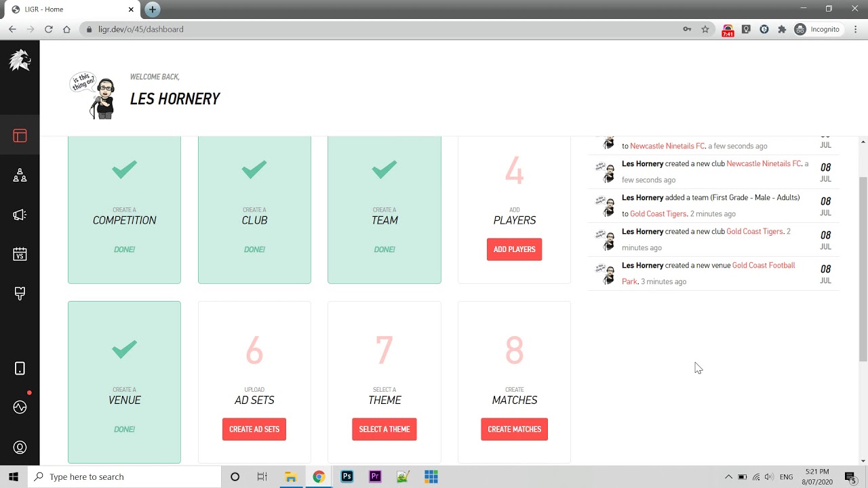Open Chrome extensions puzzle icon
Image resolution: width=868 pixels, height=488 pixels.
[782, 29]
